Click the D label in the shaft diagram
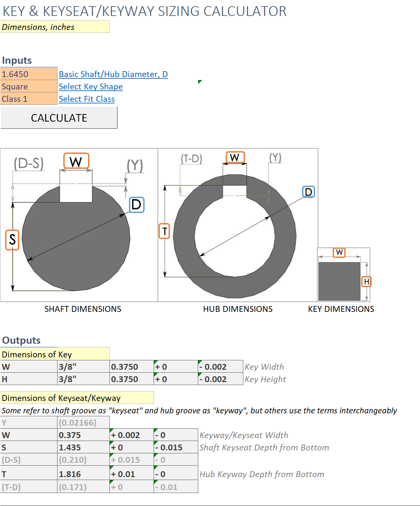Viewport: 420px width, 506px height. click(x=137, y=205)
